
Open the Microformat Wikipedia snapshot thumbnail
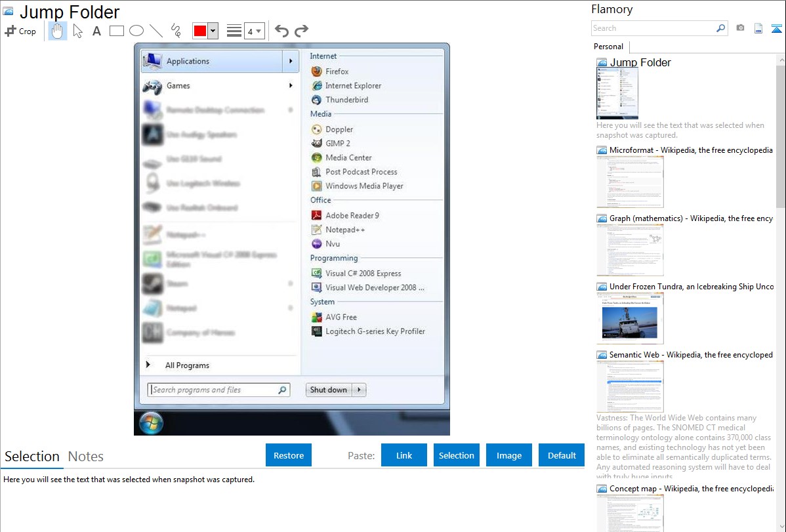[630, 182]
